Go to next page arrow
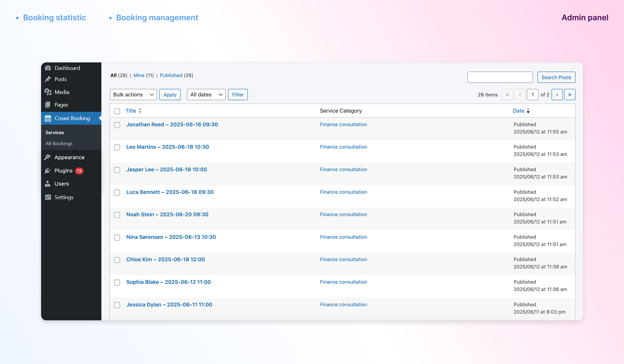The height and width of the screenshot is (364, 624). coord(557,94)
